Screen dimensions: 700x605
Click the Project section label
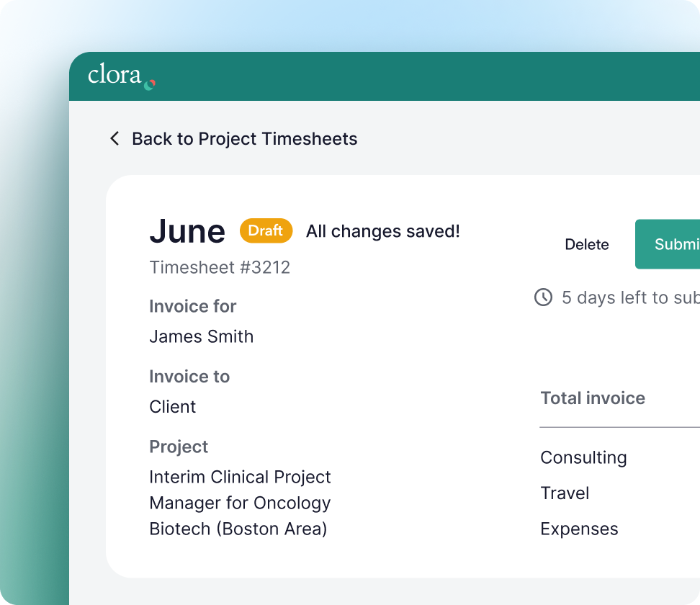pyautogui.click(x=179, y=447)
